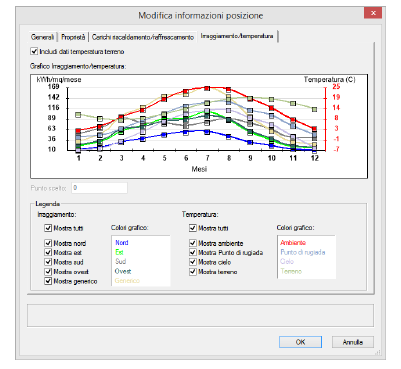Toggle Mostra ovest checkbox
Screen dimensions: 401x369
coord(48,272)
